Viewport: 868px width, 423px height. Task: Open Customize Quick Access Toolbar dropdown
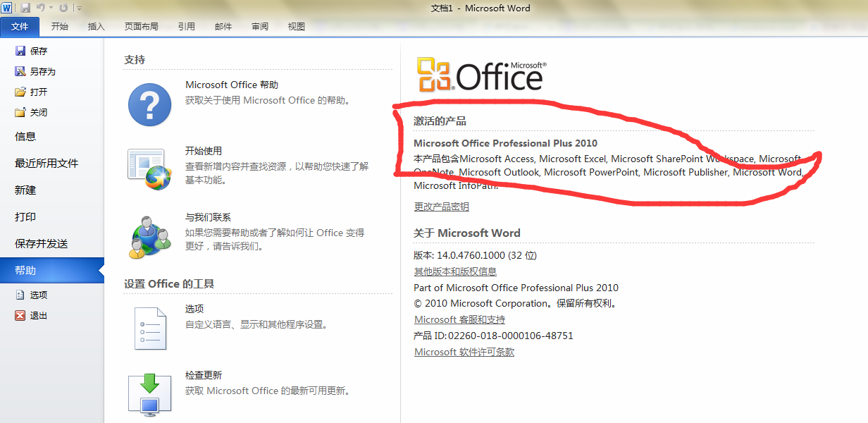click(79, 8)
